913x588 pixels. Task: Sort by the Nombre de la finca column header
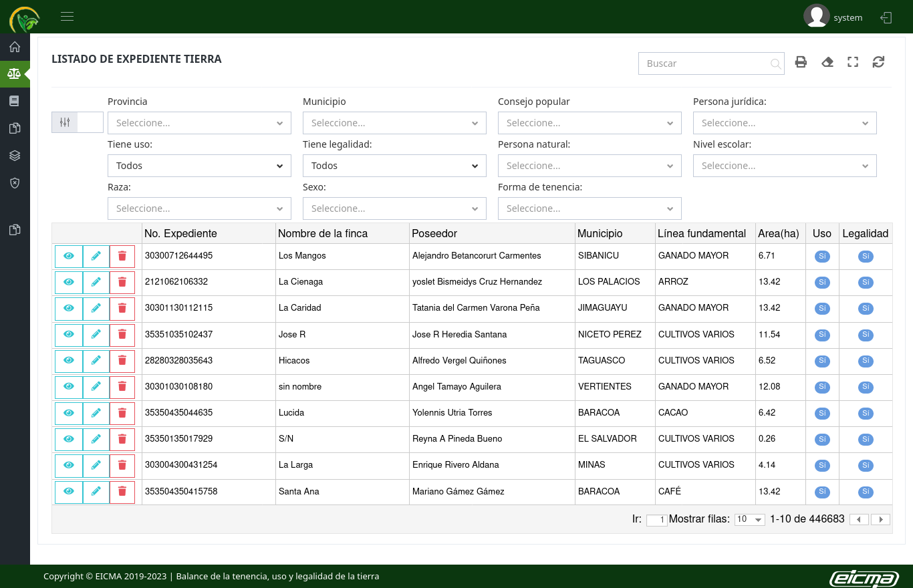323,233
